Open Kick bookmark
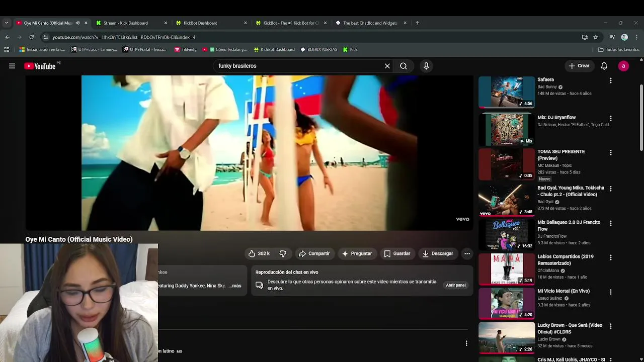This screenshot has height=362, width=644. [x=350, y=49]
